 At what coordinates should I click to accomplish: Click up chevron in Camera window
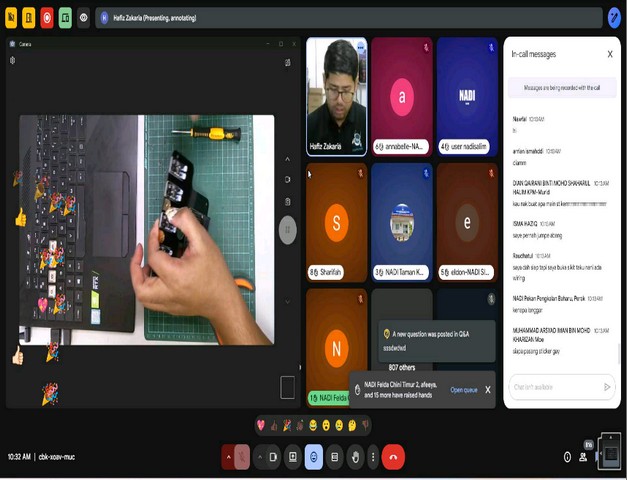[288, 159]
